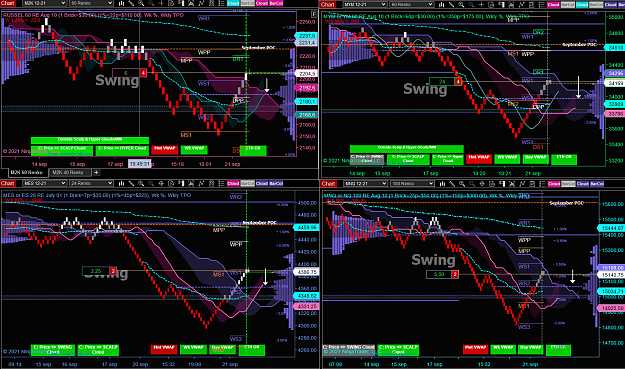Open MYM 12-21 instrument dropdown
Image resolution: width=625 pixels, height=369 pixels.
tap(366, 4)
